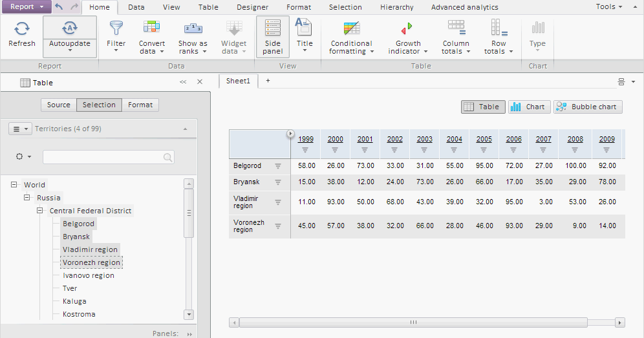
Task: Toggle the Side panel button
Action: click(x=273, y=36)
